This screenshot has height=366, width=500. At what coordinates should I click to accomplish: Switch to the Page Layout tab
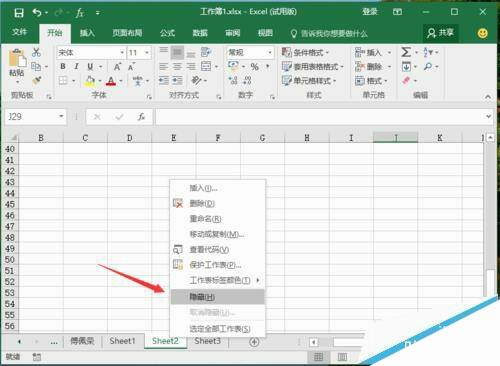pyautogui.click(x=127, y=33)
